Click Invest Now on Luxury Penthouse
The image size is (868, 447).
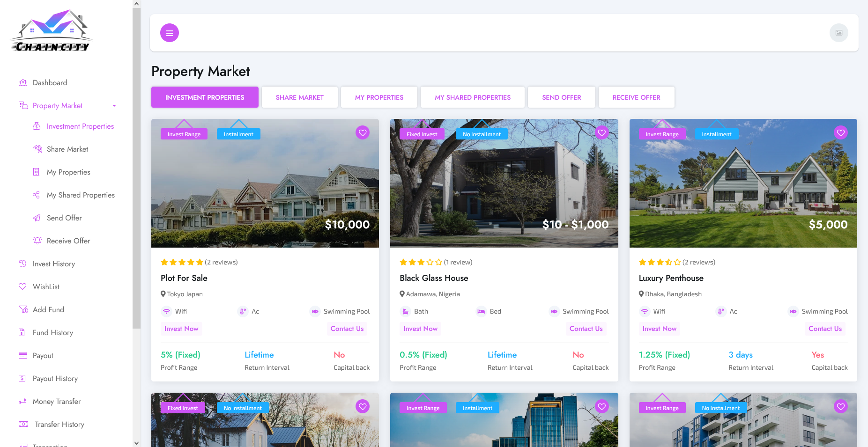pyautogui.click(x=660, y=329)
